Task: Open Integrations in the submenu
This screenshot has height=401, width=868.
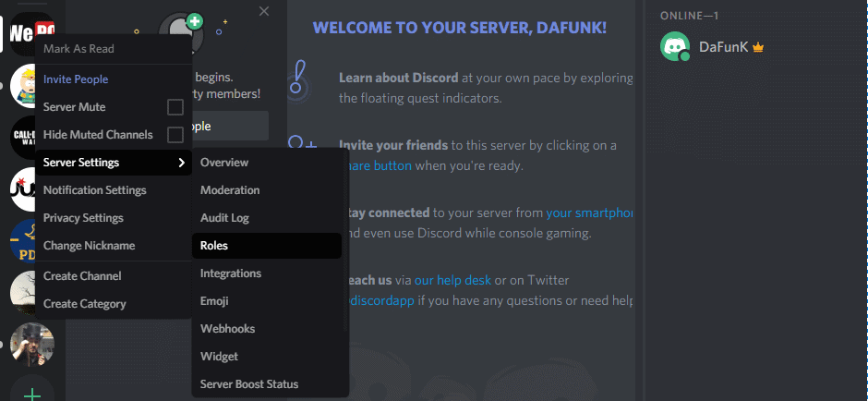Action: [x=267, y=273]
